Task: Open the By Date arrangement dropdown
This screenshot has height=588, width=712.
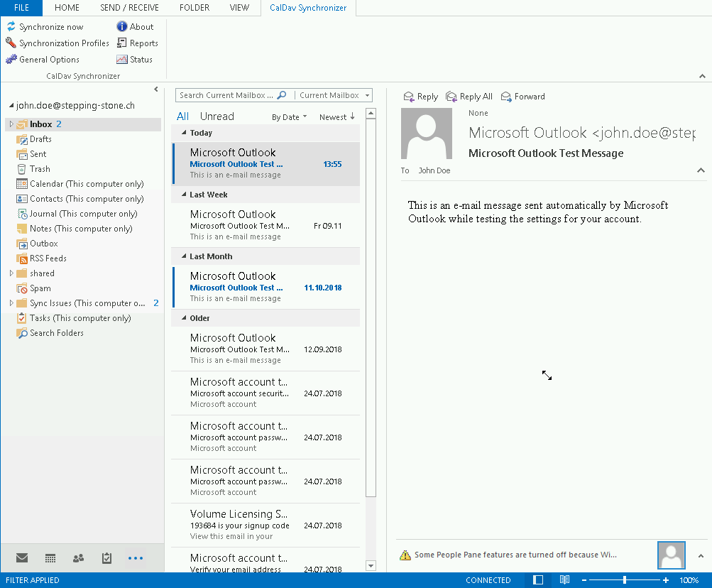Action: [x=289, y=117]
